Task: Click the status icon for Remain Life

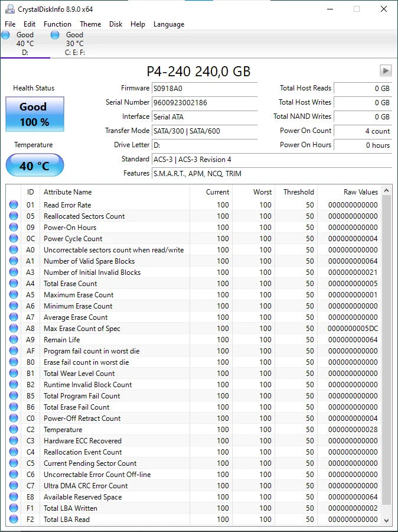Action: click(x=14, y=339)
